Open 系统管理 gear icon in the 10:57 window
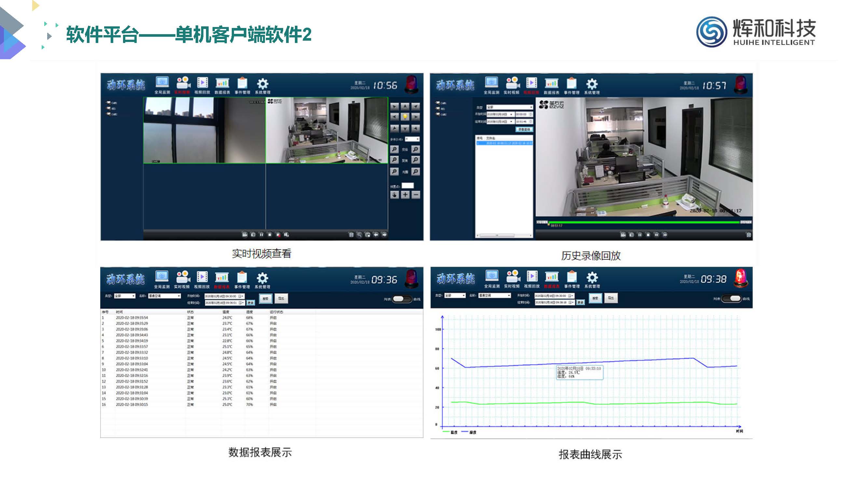 click(592, 84)
